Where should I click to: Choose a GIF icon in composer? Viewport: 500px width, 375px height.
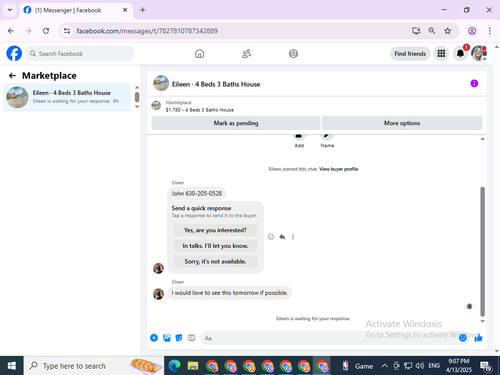pos(191,338)
